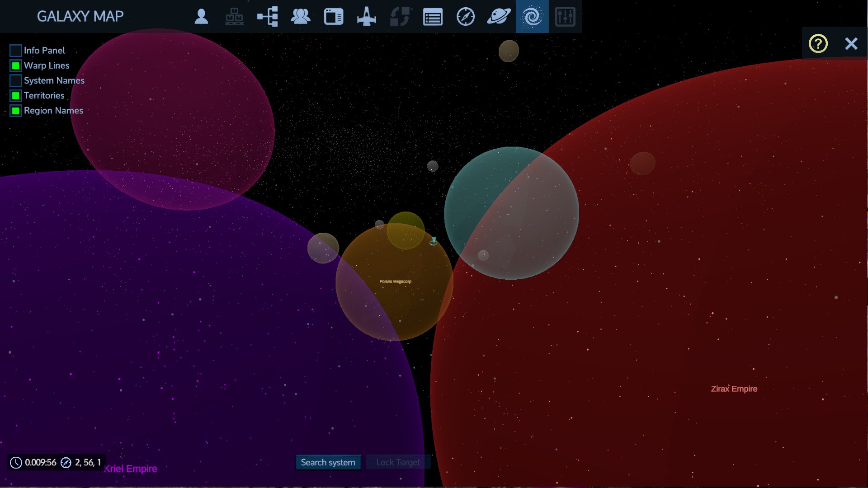Open the yellow help question mark
The height and width of the screenshot is (488, 868).
coord(818,44)
